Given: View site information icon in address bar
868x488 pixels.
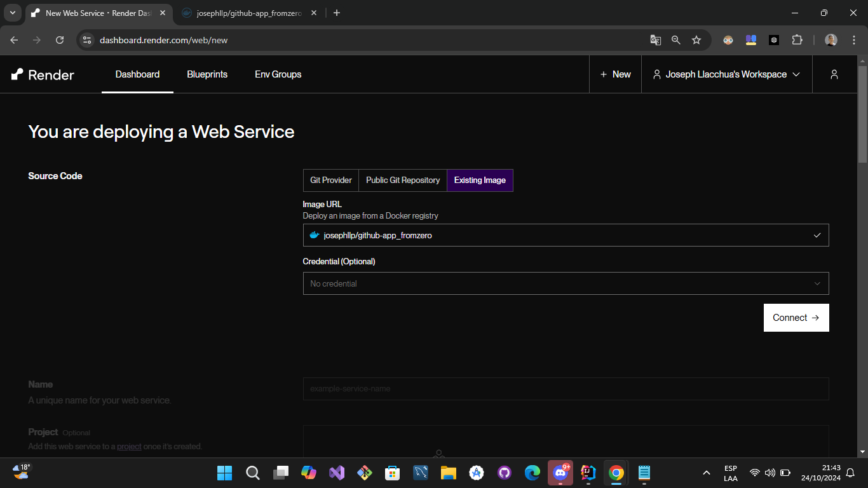Looking at the screenshot, I should pos(88,40).
